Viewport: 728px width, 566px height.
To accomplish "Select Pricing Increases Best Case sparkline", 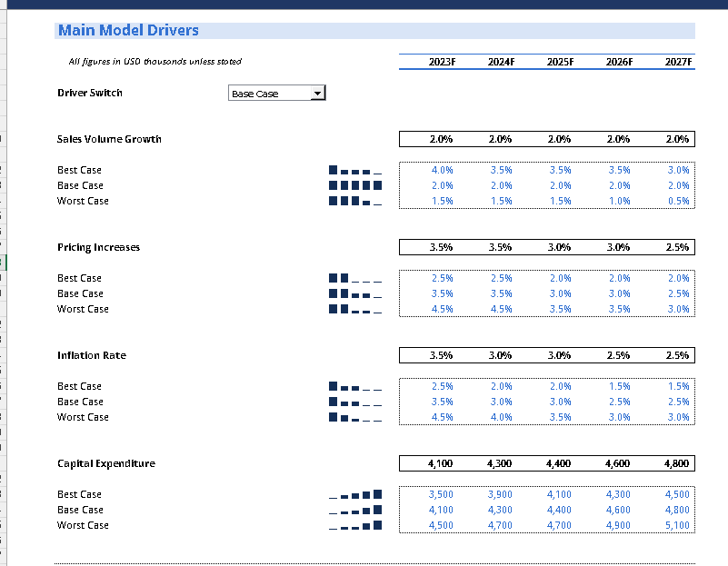I will click(x=355, y=278).
